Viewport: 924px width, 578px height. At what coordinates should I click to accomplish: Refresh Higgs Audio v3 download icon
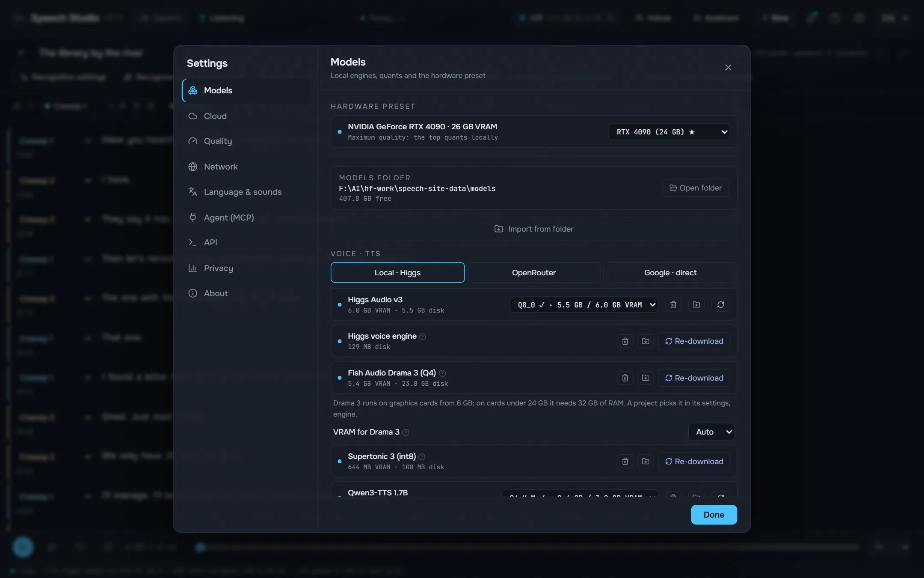point(721,304)
